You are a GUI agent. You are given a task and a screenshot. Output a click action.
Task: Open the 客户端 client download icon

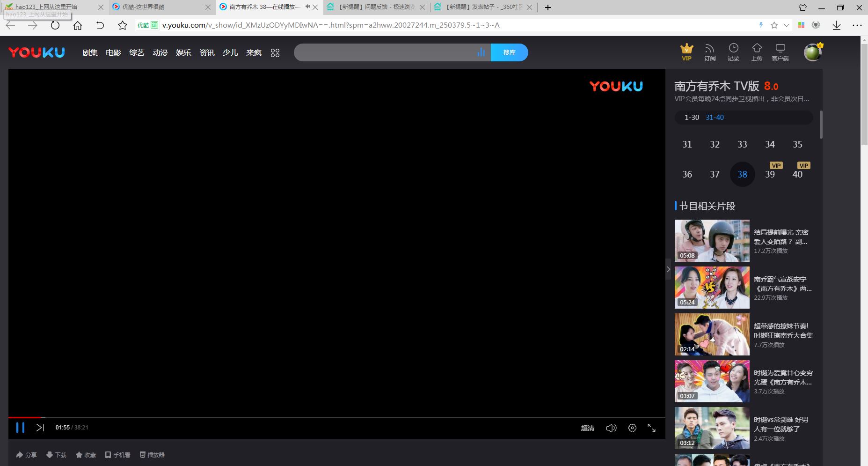pos(780,52)
